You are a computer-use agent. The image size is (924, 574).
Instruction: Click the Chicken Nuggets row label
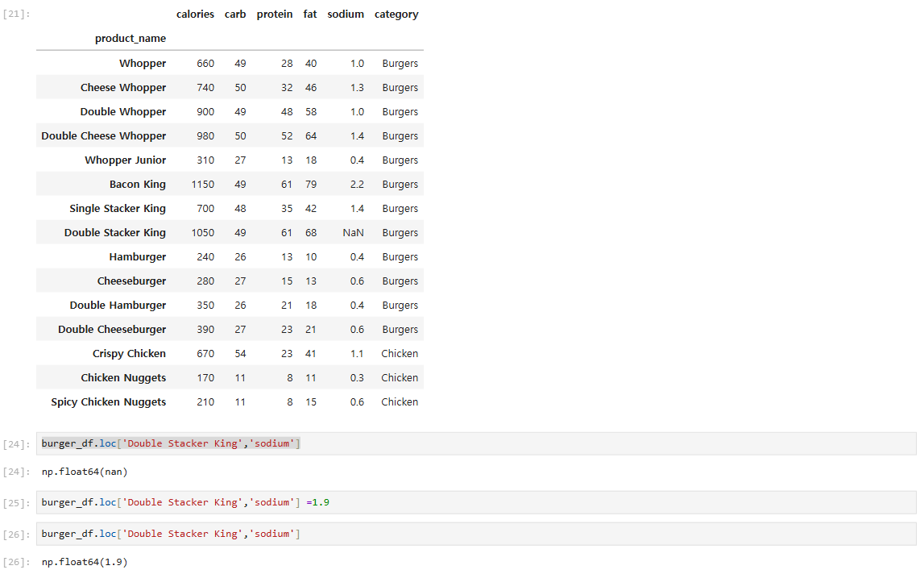pyautogui.click(x=123, y=377)
